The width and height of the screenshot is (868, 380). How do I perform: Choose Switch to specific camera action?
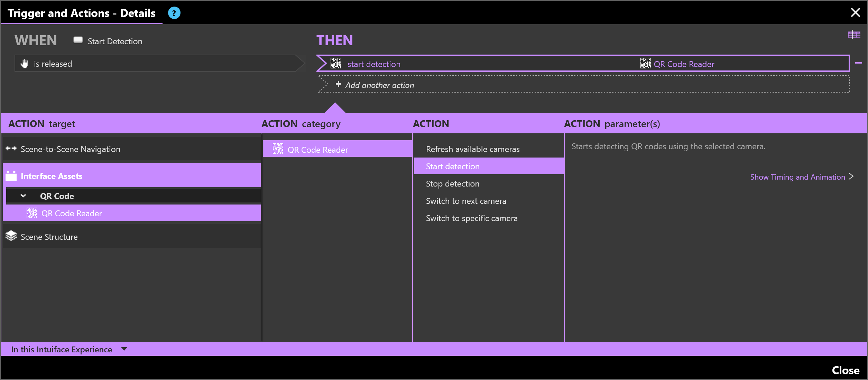pos(488,218)
